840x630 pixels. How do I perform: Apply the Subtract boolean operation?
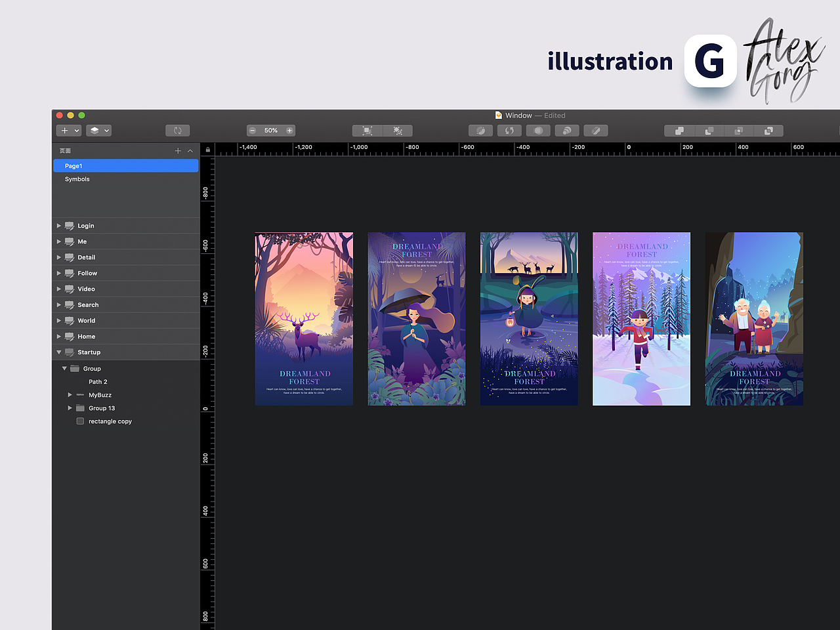click(709, 131)
